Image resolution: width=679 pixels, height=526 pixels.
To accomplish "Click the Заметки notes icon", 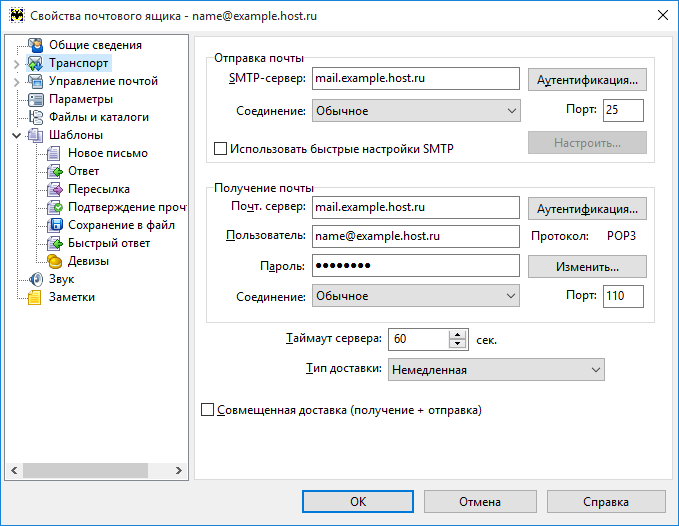I will pyautogui.click(x=36, y=297).
